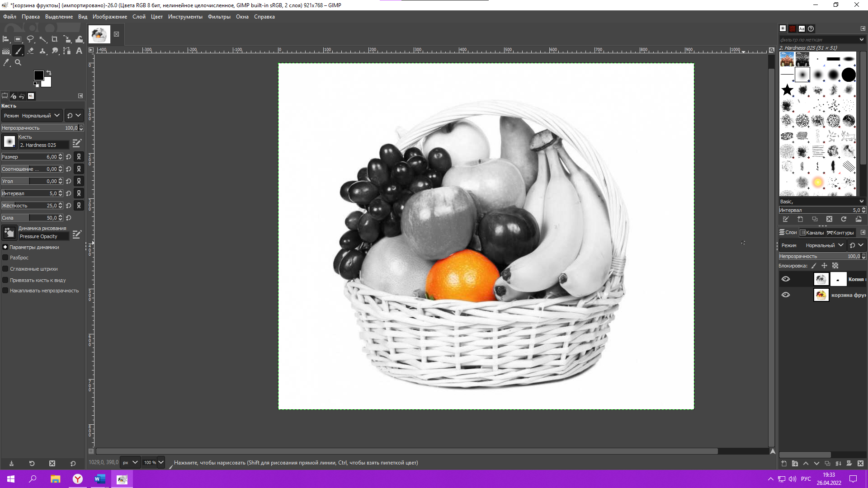Select the black star brush thumbnail
868x488 pixels.
coord(787,90)
